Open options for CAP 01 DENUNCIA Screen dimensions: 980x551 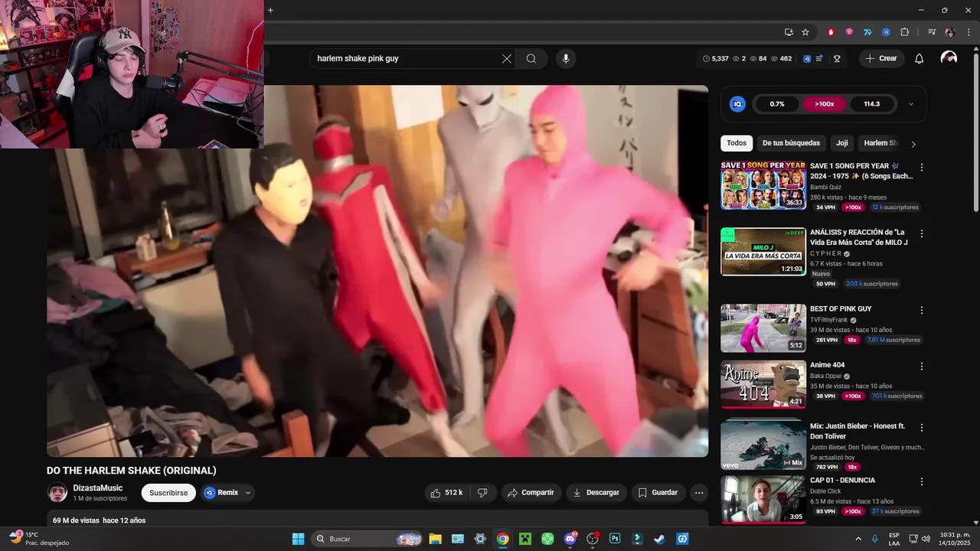[x=922, y=482]
